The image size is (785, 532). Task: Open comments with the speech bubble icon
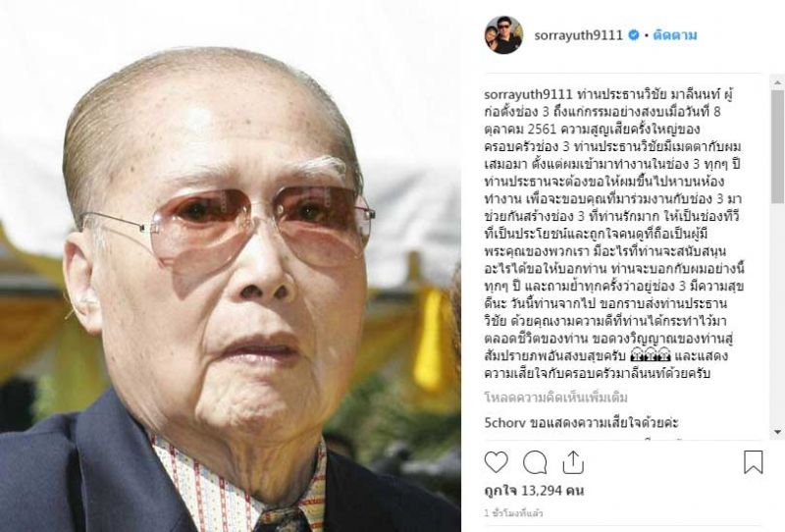535,462
